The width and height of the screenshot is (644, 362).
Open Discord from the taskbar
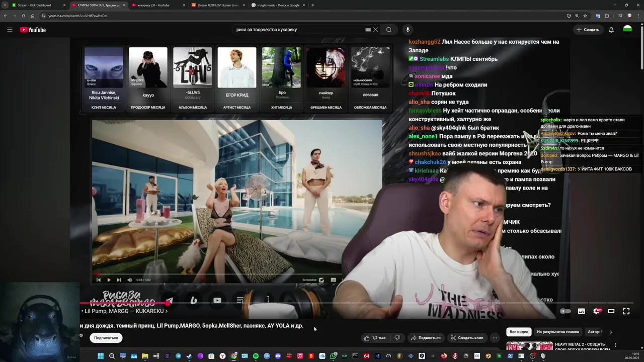click(x=278, y=356)
